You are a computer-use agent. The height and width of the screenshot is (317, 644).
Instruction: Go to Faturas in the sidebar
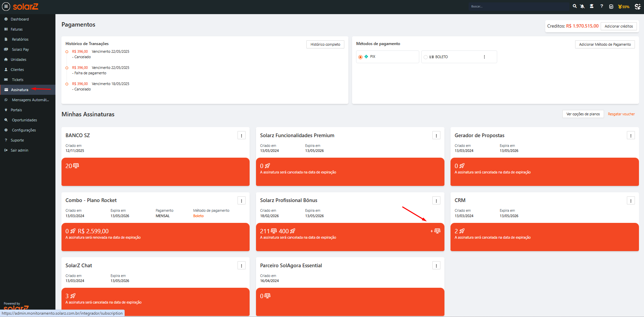pyautogui.click(x=16, y=29)
